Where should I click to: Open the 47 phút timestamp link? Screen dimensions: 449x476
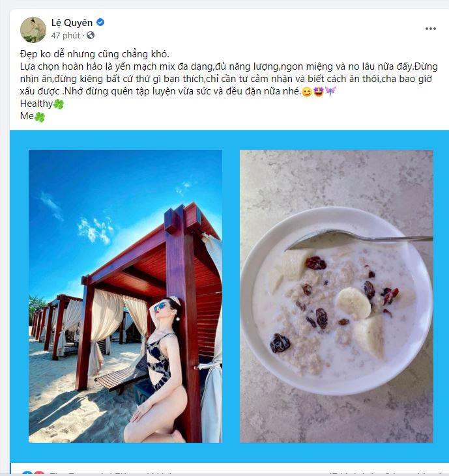coord(65,36)
